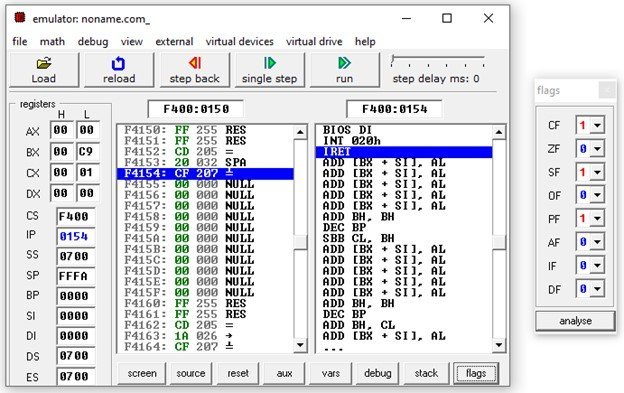Image resolution: width=624 pixels, height=393 pixels.
Task: Click the source button
Action: (191, 374)
